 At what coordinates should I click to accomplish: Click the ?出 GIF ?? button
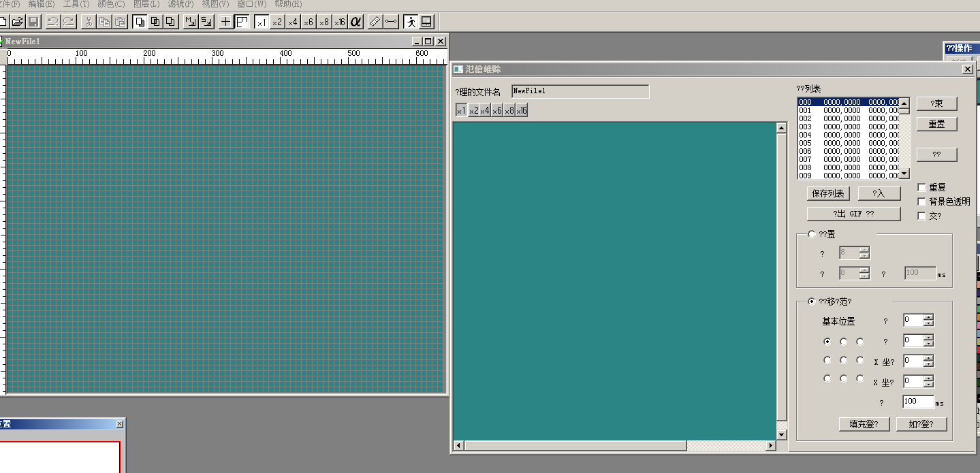pos(853,214)
